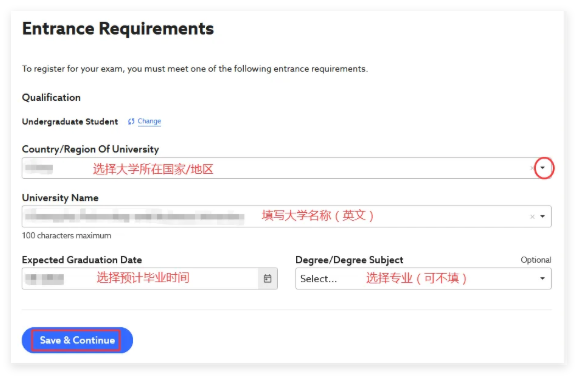Click the Save & Continue button
This screenshot has height=376, width=578.
[77, 340]
